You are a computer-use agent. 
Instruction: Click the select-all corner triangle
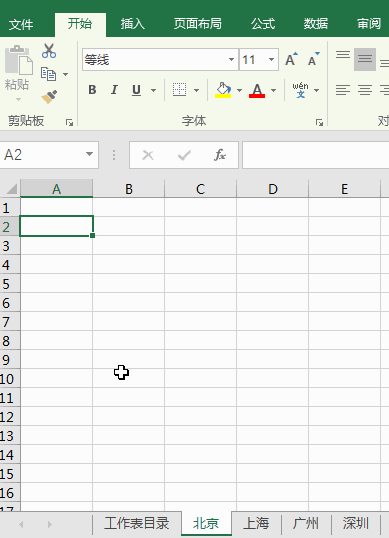(11, 188)
